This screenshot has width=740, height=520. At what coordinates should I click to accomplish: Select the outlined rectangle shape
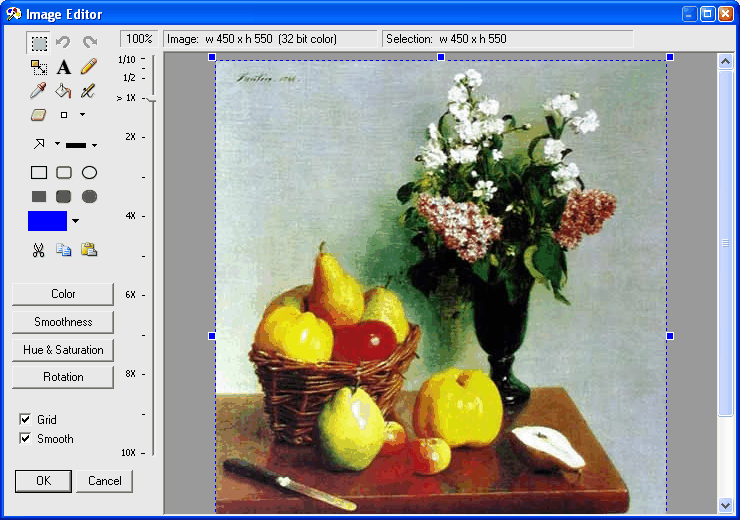tap(39, 173)
